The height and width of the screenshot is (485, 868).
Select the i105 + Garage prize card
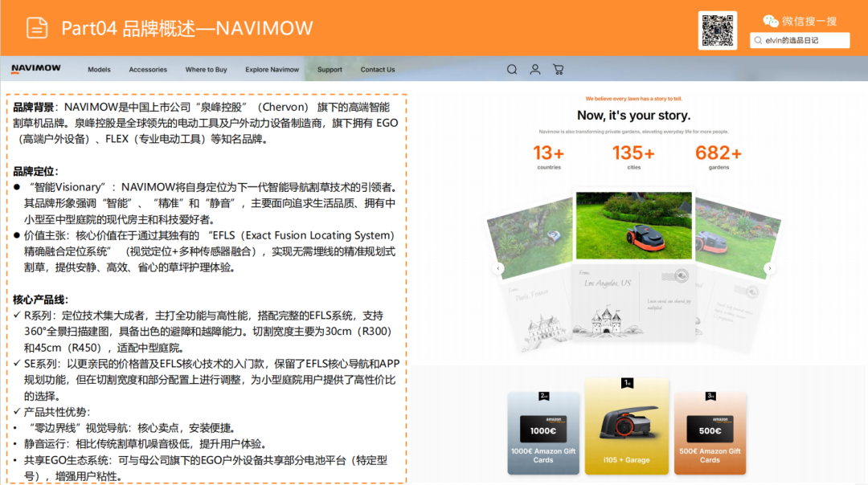coord(626,428)
